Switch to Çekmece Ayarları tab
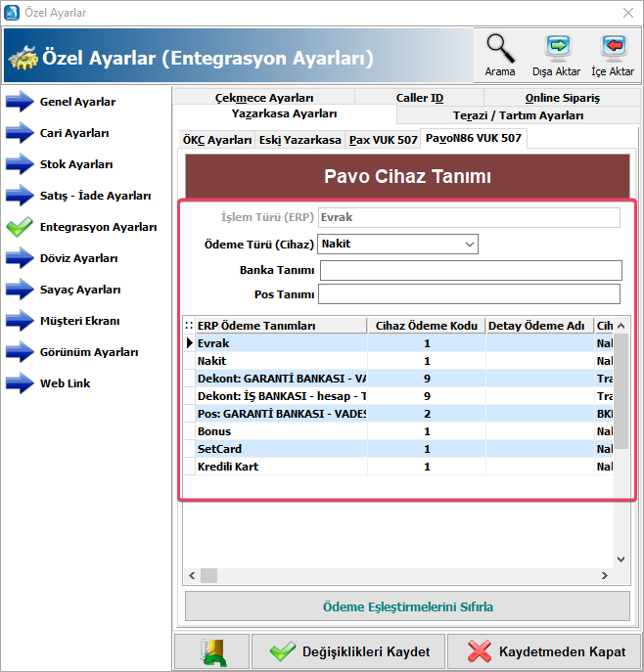Viewport: 644px width, 672px height. click(264, 98)
